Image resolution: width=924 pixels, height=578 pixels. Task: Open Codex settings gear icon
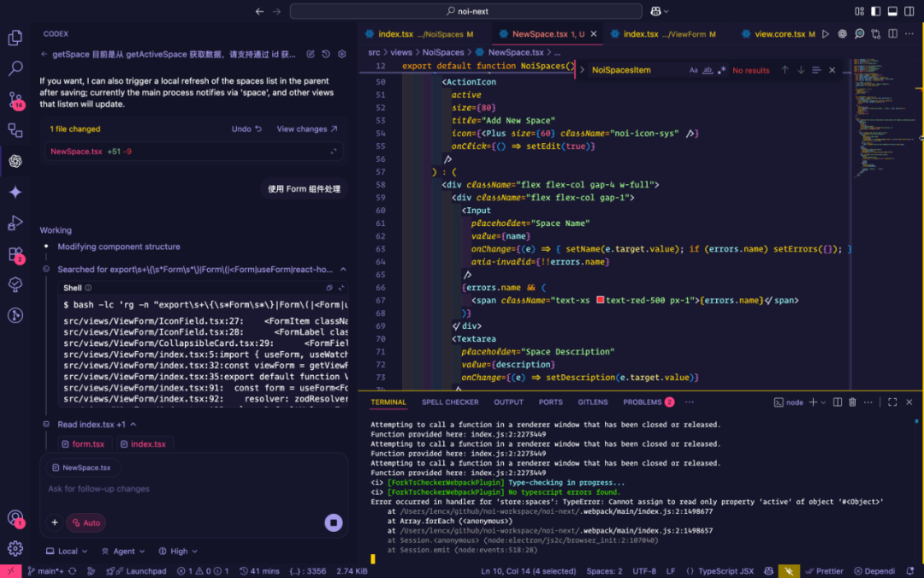pos(341,54)
